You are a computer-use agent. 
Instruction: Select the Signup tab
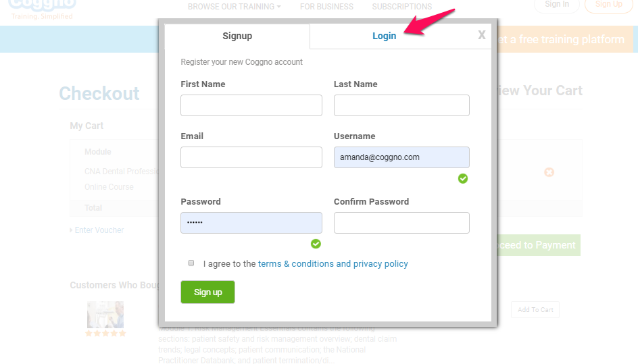pyautogui.click(x=237, y=36)
